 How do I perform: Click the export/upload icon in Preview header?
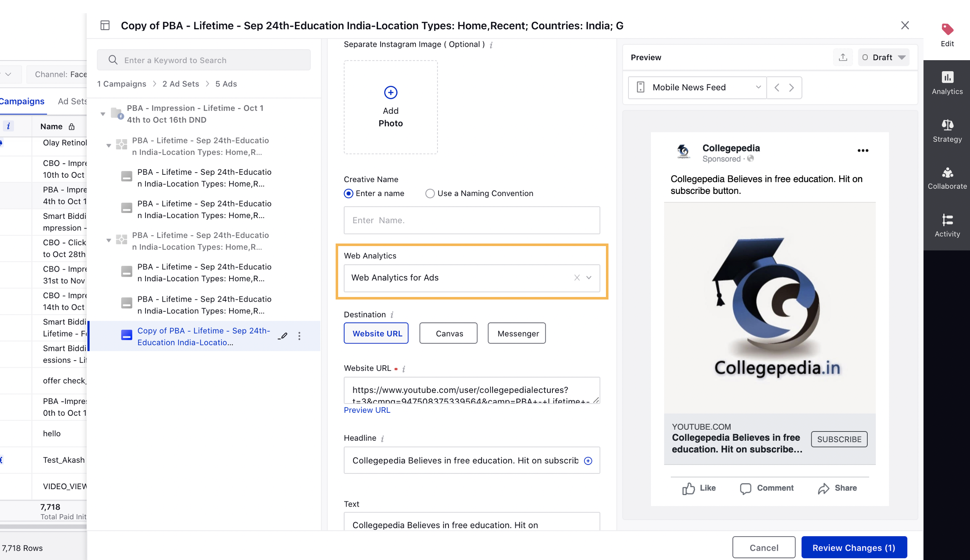tap(843, 57)
